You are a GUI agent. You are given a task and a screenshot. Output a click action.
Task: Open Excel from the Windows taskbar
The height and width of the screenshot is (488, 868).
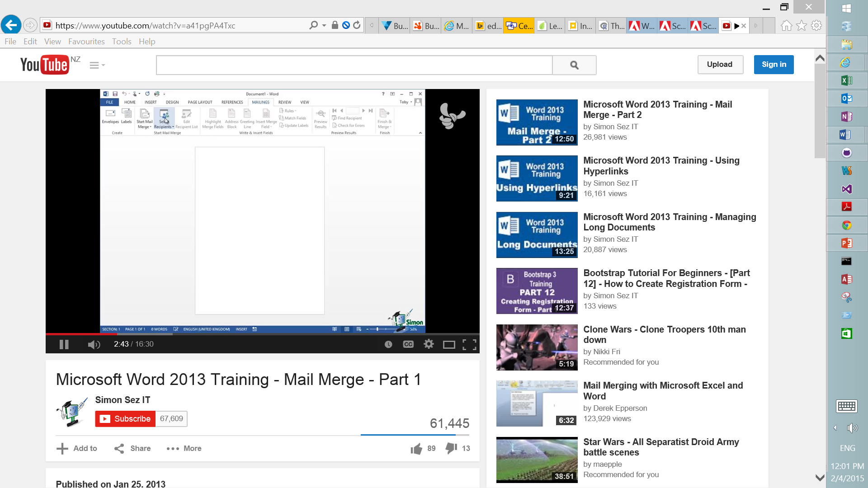coord(846,80)
